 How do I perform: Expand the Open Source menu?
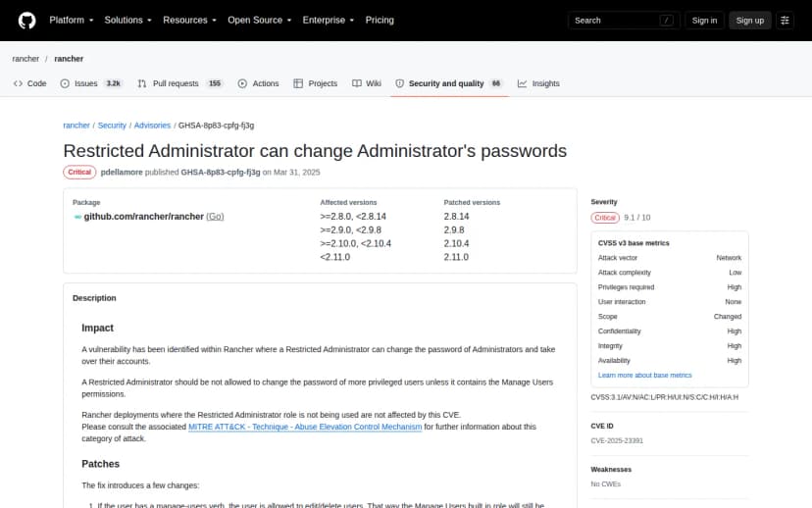point(260,21)
